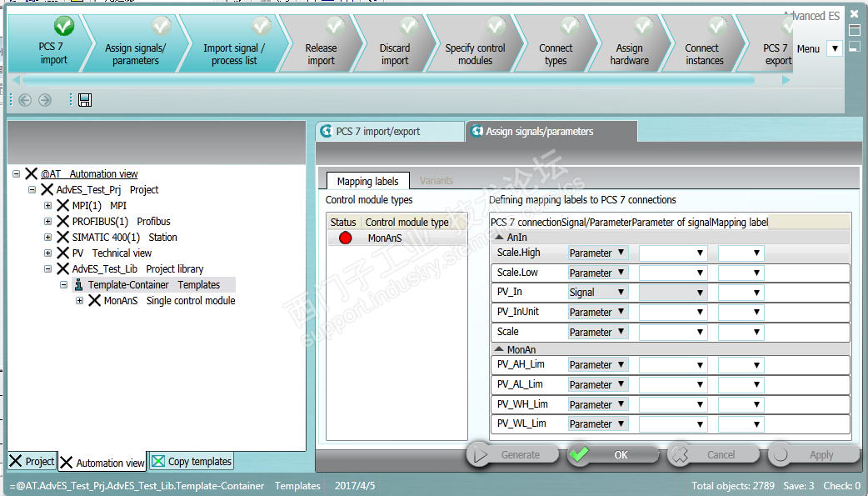
Task: Click the workflow horizontal scrollbar
Action: 389,80
